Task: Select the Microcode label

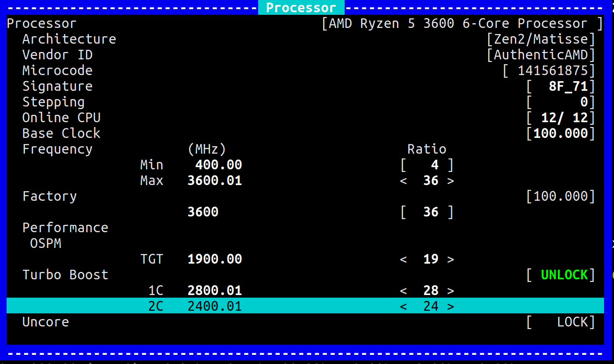Action: pos(57,71)
